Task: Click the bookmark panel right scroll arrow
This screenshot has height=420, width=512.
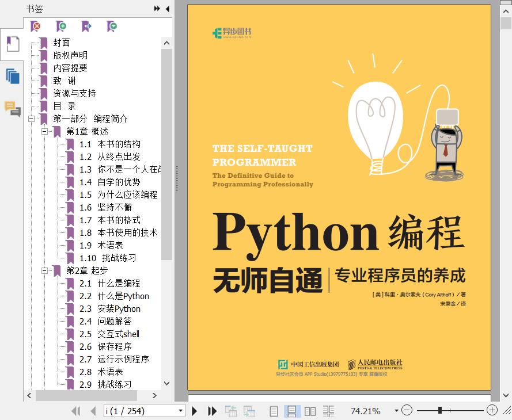Action: pos(155,395)
